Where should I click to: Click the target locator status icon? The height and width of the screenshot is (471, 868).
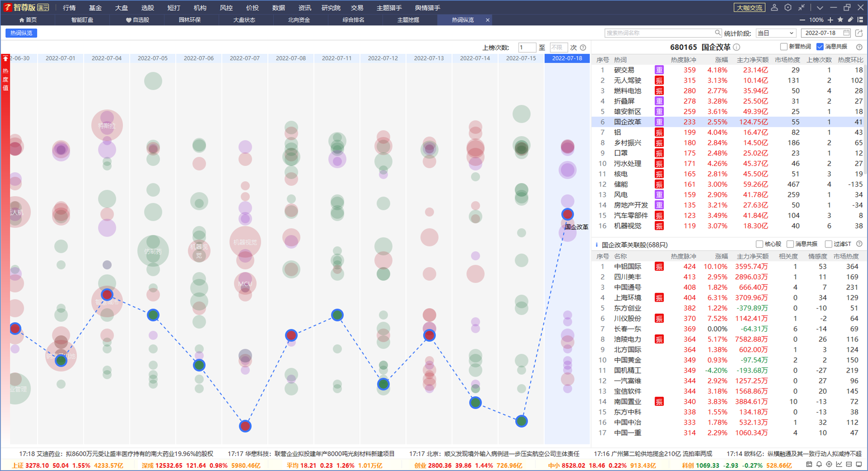coord(829,464)
